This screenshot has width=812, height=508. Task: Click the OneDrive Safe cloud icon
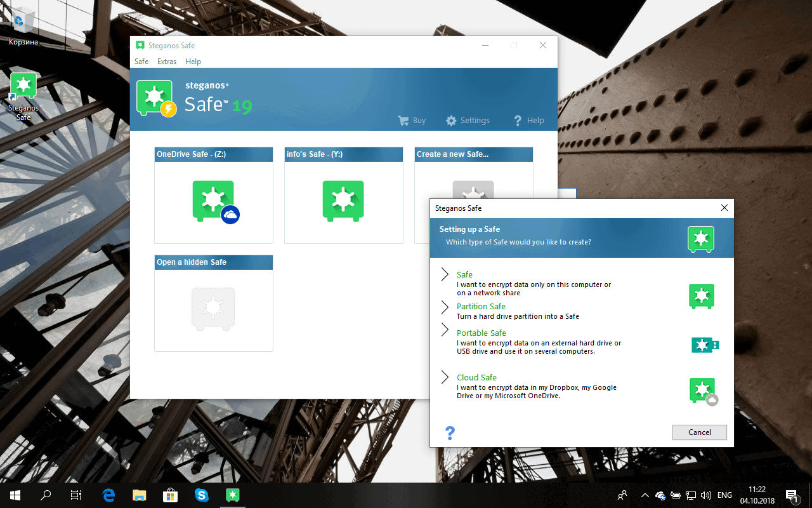[230, 215]
